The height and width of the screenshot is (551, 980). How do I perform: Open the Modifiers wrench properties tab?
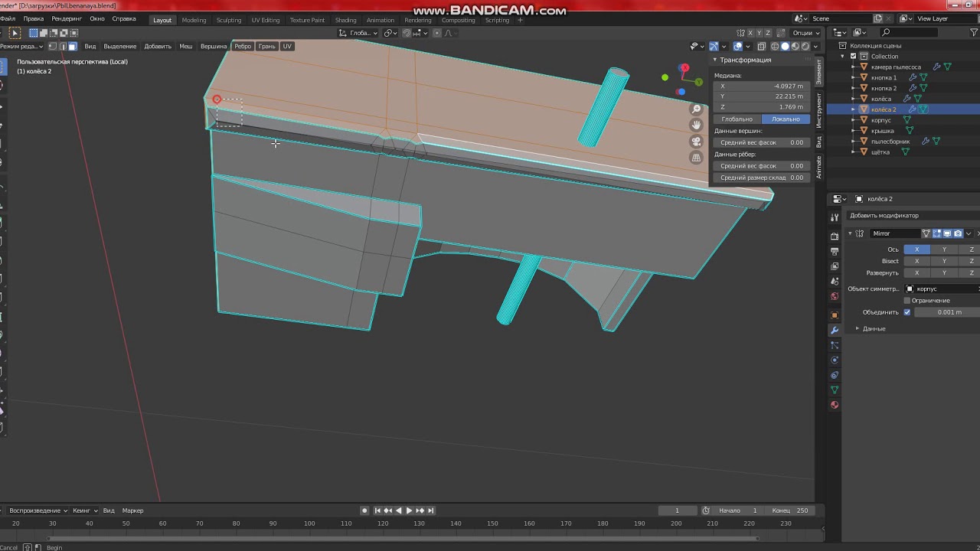(x=835, y=330)
